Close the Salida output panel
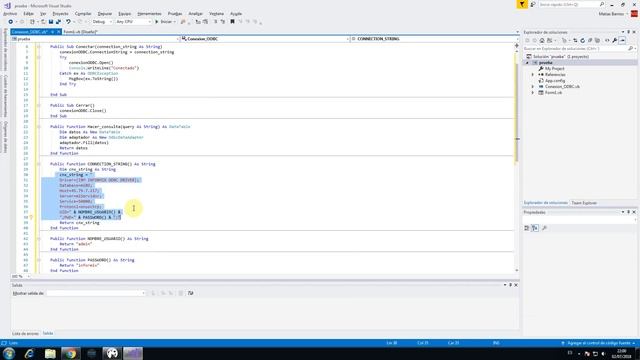This screenshot has height=360, width=640. coord(516,285)
